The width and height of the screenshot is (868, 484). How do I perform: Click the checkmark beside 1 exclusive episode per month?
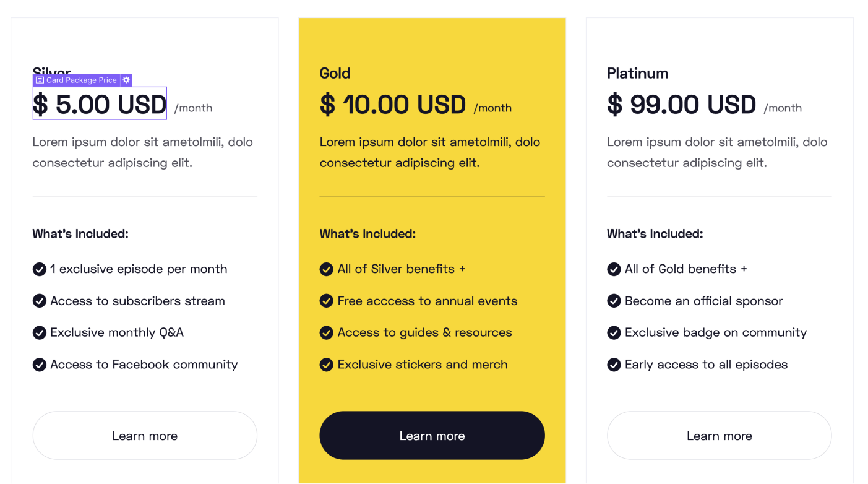click(40, 269)
